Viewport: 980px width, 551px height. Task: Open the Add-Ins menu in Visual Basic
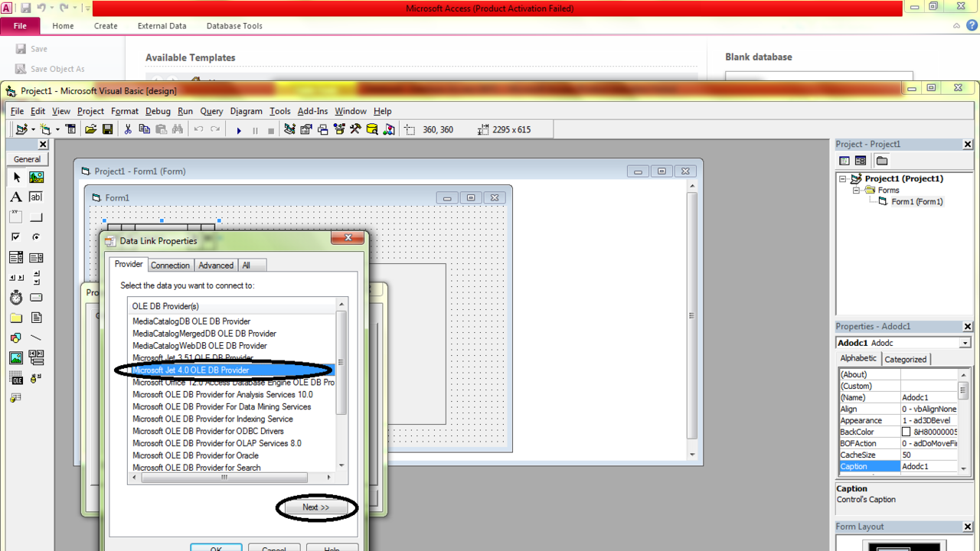click(312, 111)
